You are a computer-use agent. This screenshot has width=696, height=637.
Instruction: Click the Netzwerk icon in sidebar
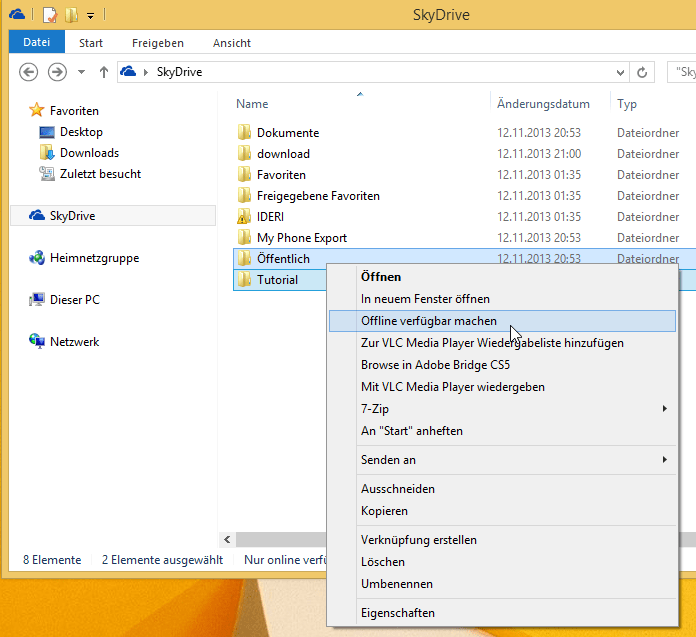click(36, 341)
